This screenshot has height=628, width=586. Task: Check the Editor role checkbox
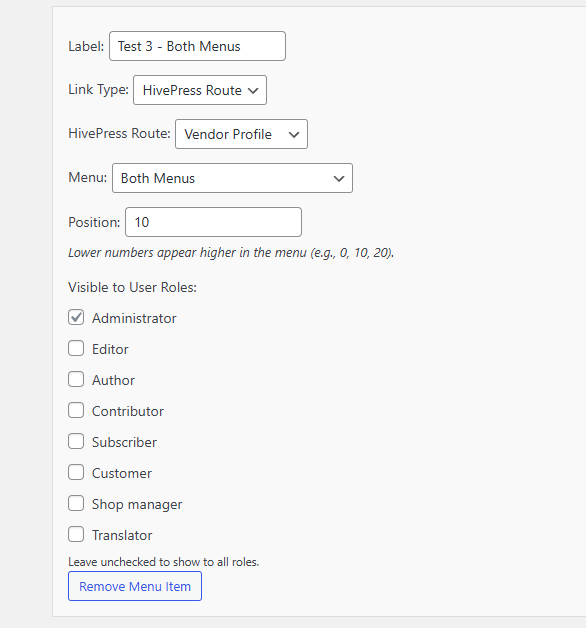[x=76, y=348]
